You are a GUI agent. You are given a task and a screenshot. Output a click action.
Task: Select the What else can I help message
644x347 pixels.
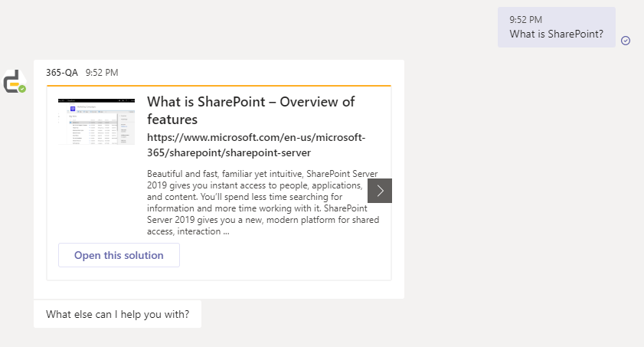coord(117,314)
